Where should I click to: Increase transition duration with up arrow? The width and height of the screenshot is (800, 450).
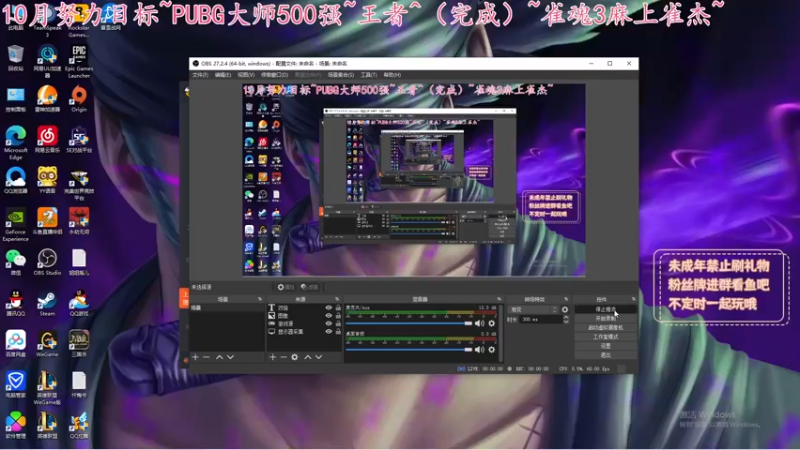click(x=566, y=317)
